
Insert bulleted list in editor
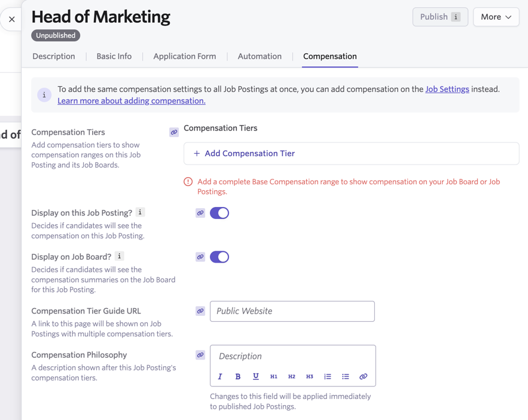click(x=346, y=376)
